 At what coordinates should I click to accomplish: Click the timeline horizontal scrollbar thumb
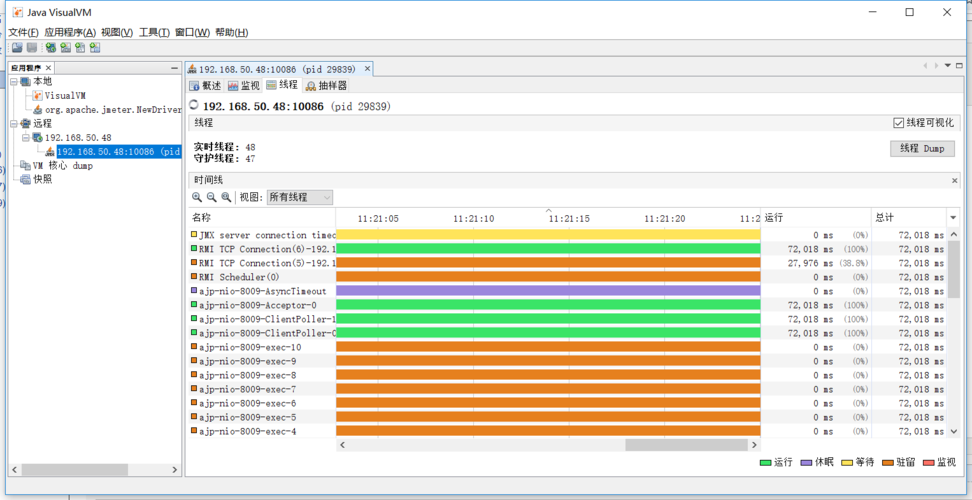click(686, 445)
